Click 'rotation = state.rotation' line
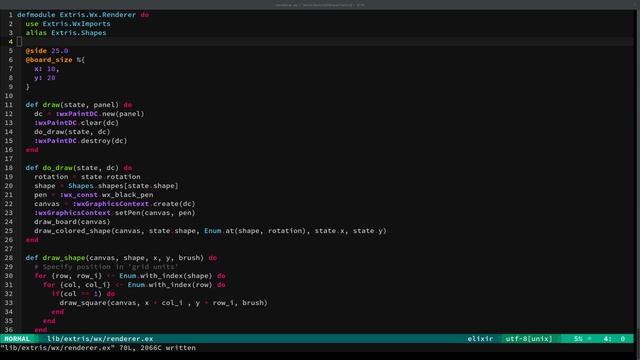The height and width of the screenshot is (360, 640). click(x=87, y=177)
